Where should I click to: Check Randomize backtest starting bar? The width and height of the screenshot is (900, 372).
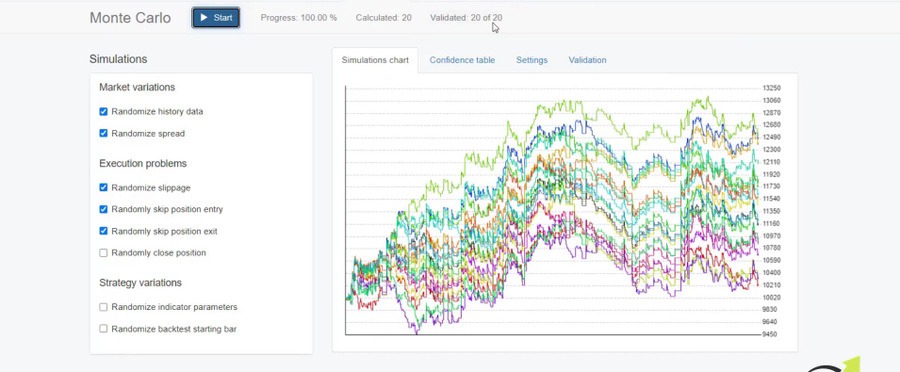[x=103, y=329]
